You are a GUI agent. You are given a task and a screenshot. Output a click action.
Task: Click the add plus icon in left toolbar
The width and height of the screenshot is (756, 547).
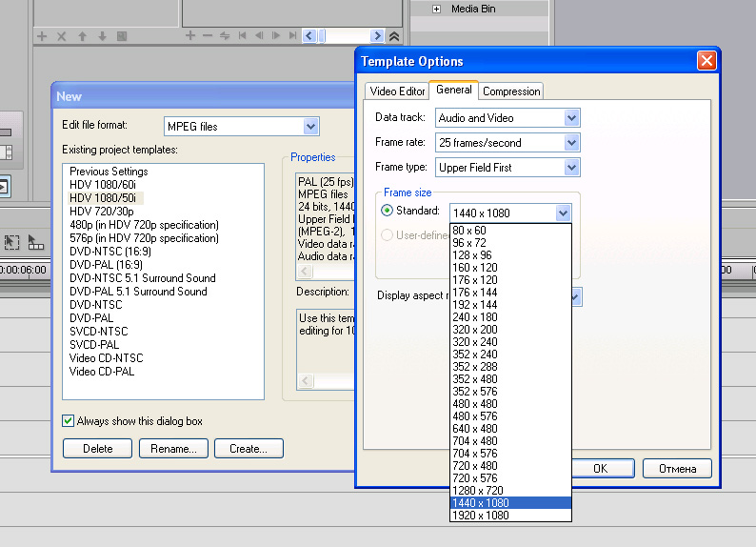pyautogui.click(x=42, y=36)
